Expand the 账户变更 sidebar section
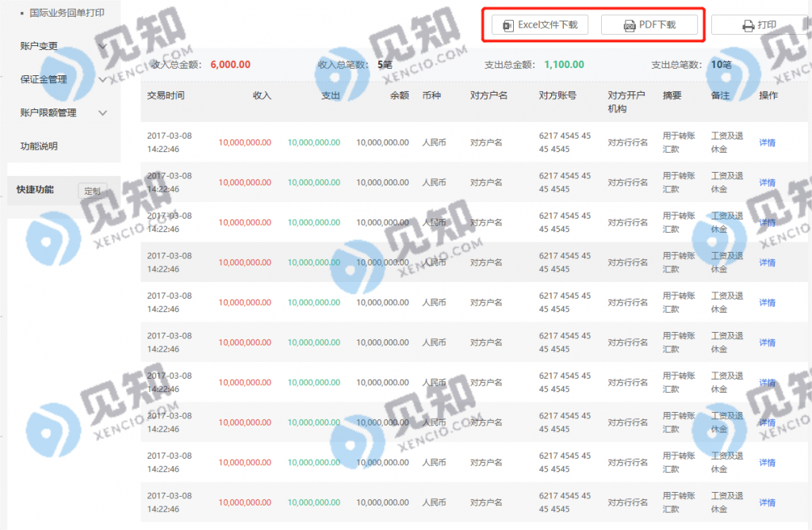 coord(103,46)
